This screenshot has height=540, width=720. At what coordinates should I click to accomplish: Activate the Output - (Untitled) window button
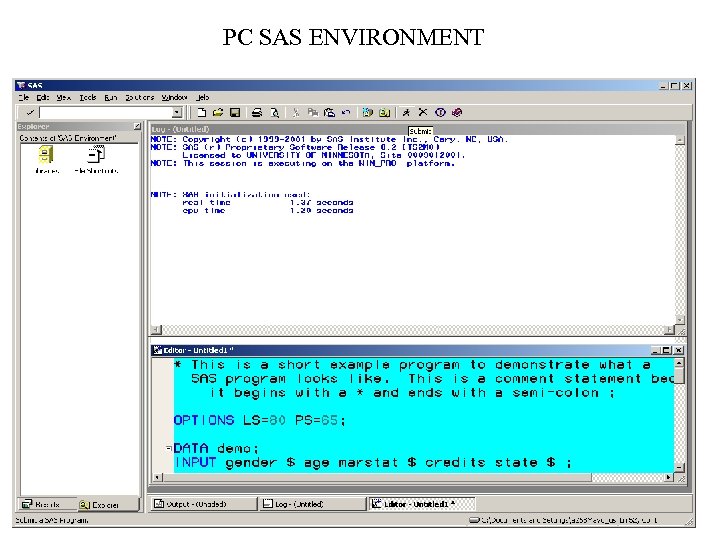point(203,504)
